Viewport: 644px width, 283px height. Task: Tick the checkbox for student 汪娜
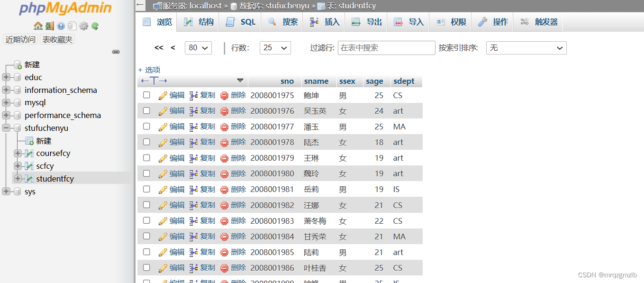coord(146,205)
